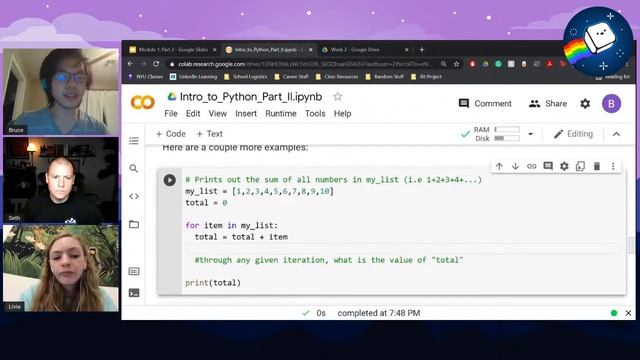Mirror cell in tab icon

(580, 166)
